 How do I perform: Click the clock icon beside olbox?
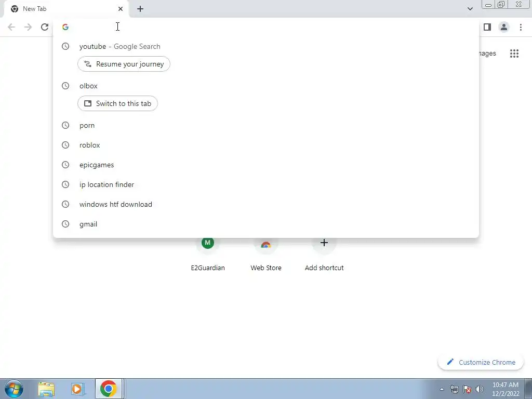tap(65, 86)
